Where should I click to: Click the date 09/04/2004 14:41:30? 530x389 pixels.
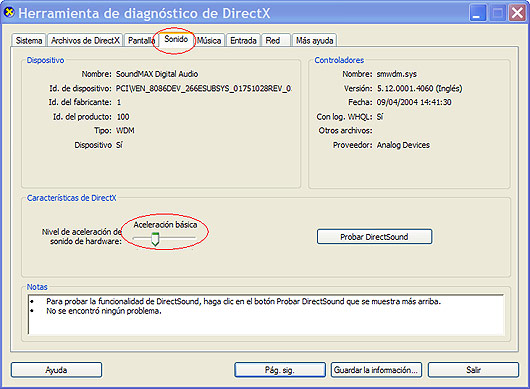pyautogui.click(x=414, y=102)
